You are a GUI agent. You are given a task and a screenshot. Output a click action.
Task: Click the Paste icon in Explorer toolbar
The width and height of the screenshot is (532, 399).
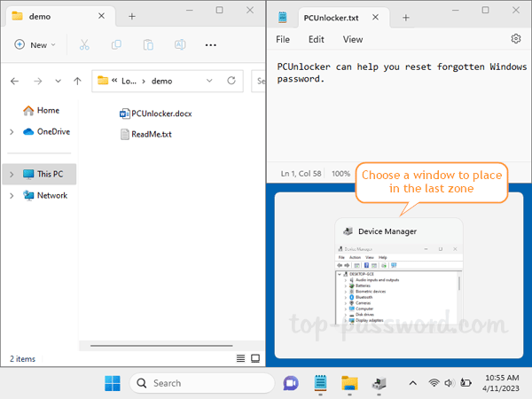[x=148, y=44]
